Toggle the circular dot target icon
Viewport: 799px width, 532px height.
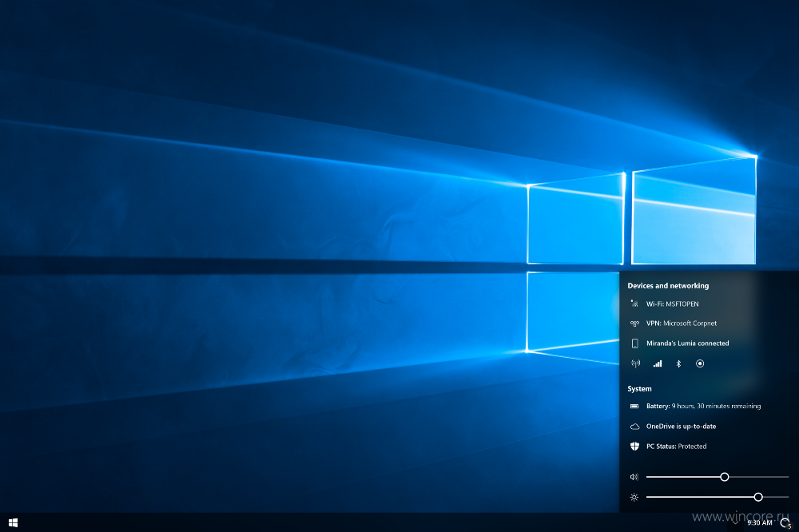(700, 363)
